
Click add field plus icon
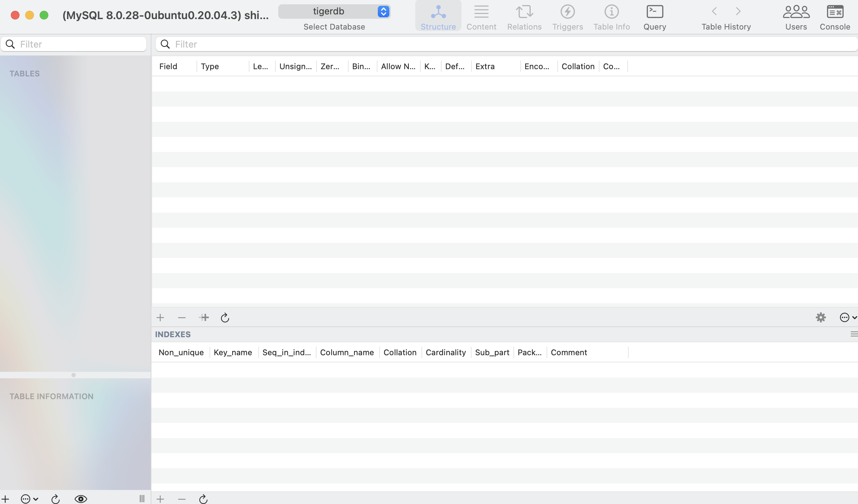[x=160, y=317]
